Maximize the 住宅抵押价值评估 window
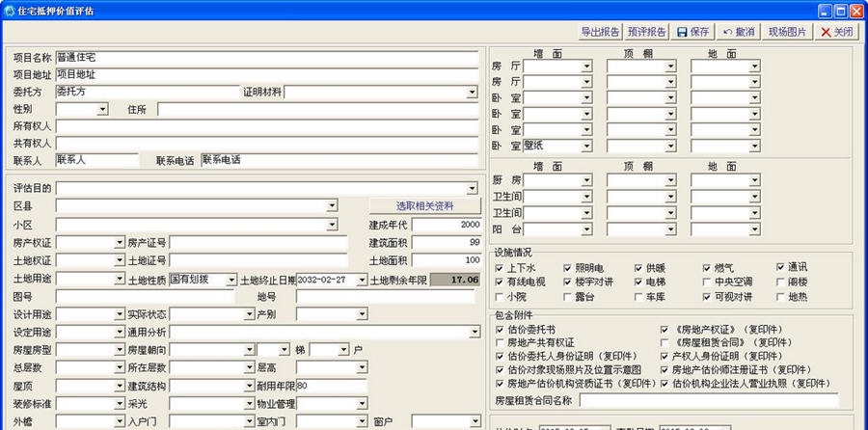The height and width of the screenshot is (430, 868). point(840,10)
